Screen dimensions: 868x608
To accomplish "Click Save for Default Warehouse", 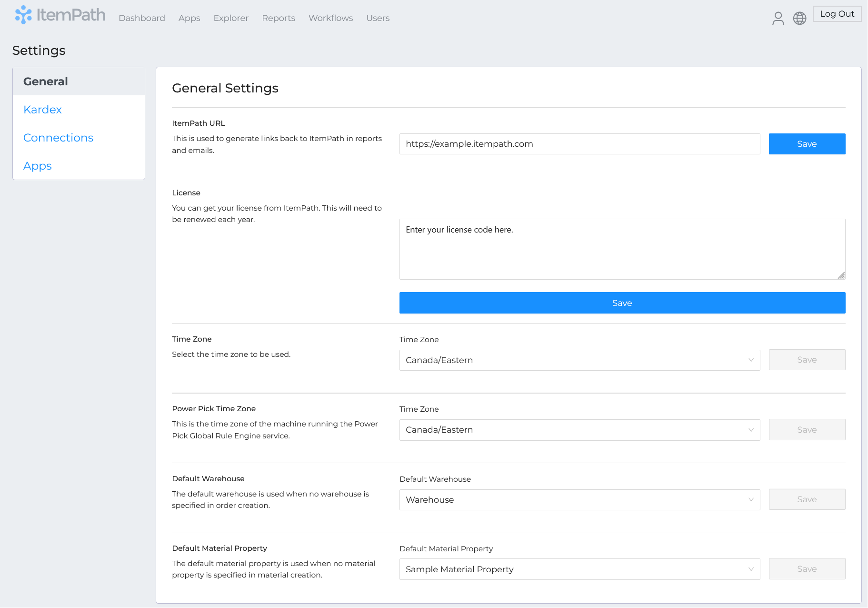I will [x=807, y=499].
